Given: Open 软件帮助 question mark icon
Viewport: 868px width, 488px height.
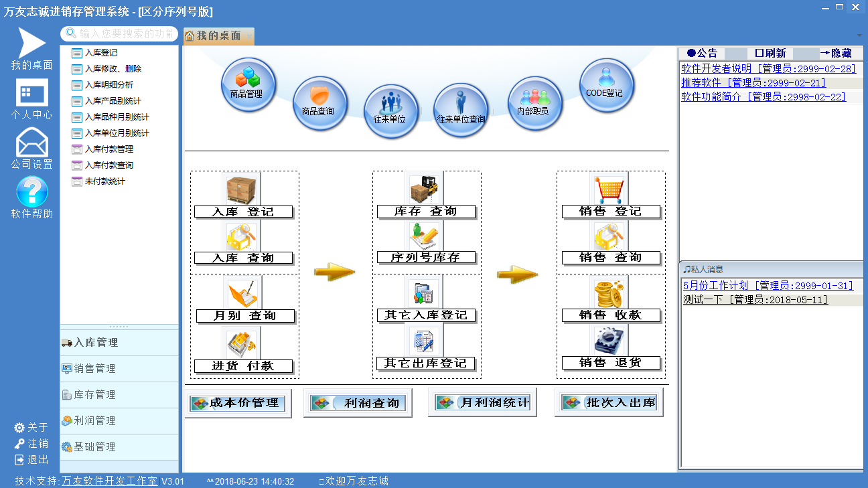Looking at the screenshot, I should [31, 191].
